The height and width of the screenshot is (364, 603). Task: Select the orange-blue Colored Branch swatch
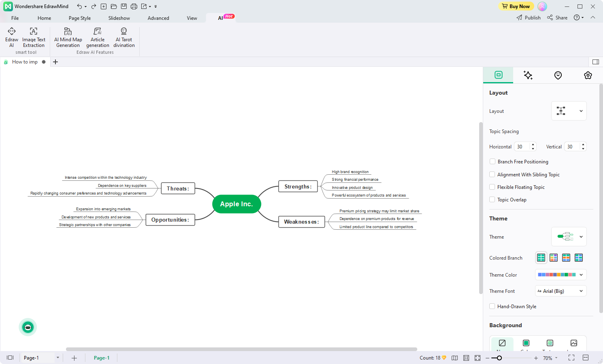point(566,258)
